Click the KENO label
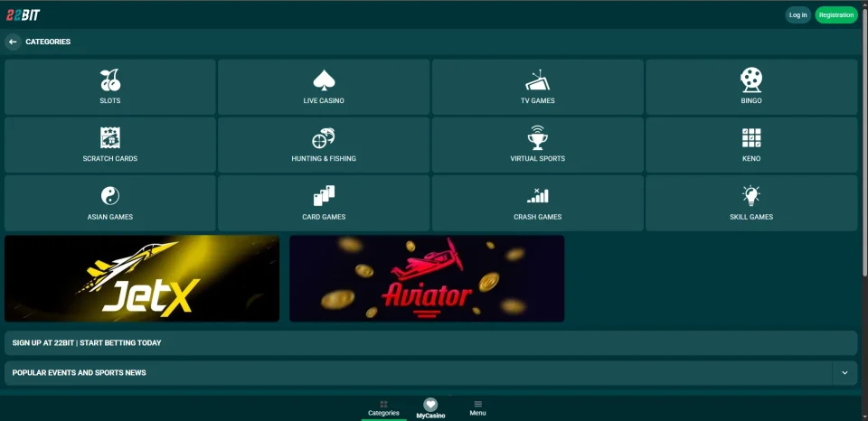The width and height of the screenshot is (868, 421). [751, 158]
